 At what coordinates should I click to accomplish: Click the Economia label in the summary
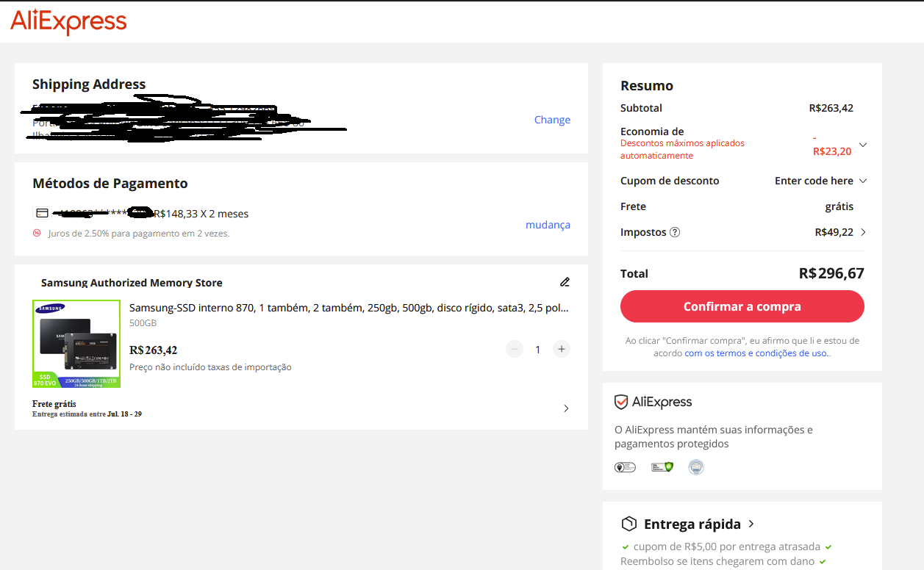coord(652,131)
